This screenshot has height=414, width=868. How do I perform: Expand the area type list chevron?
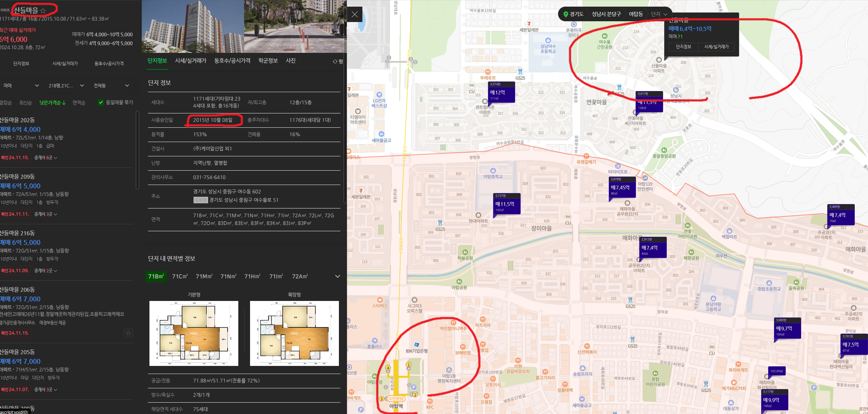pyautogui.click(x=337, y=276)
